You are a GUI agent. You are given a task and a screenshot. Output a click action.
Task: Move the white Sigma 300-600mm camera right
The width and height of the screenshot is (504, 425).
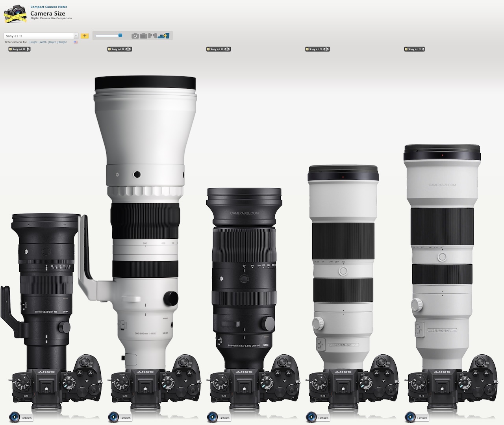(x=130, y=49)
